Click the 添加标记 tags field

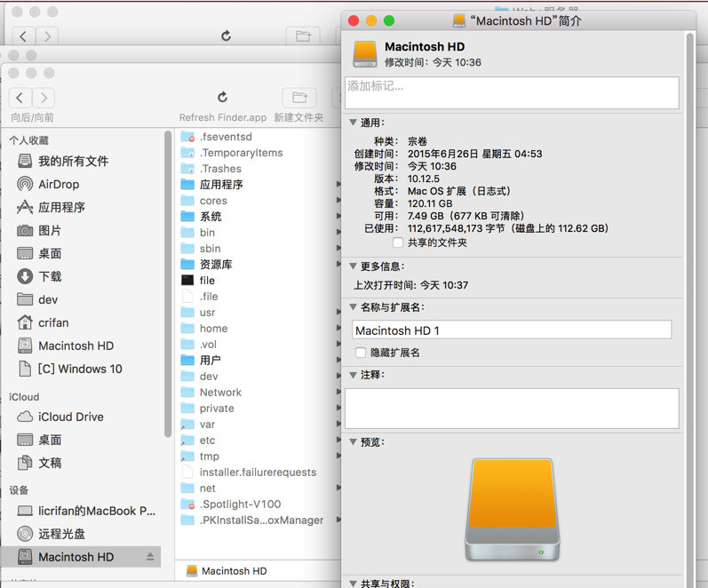pos(512,92)
